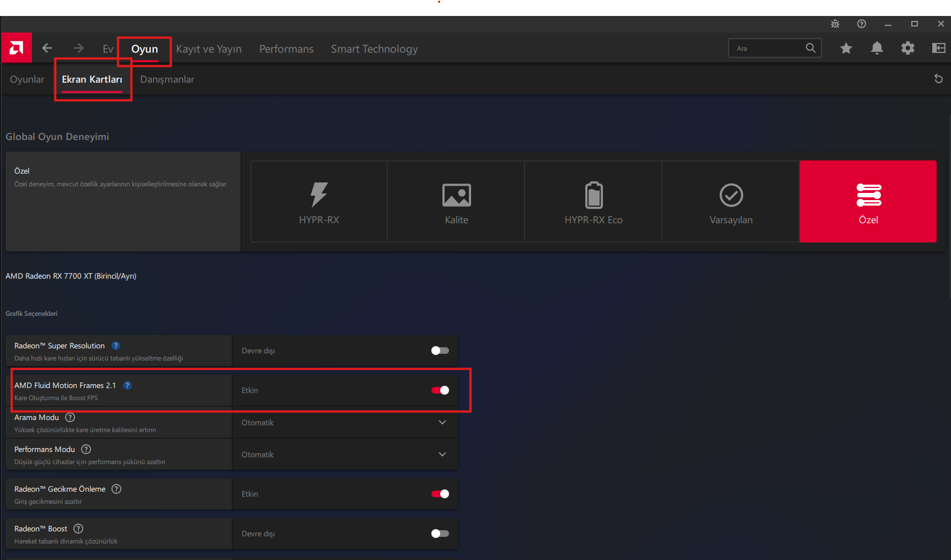Screen dimensions: 951x560
Task: Show help for Radeon Boost
Action: pos(78,529)
